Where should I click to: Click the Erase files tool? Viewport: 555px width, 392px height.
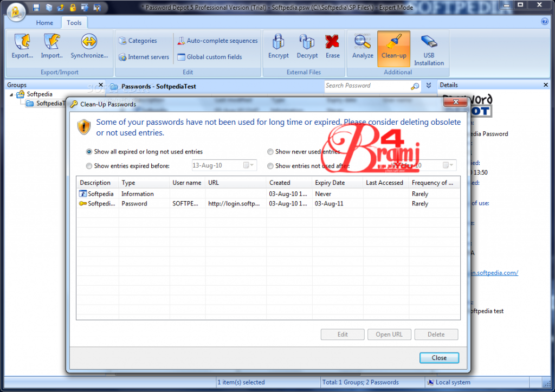point(332,46)
